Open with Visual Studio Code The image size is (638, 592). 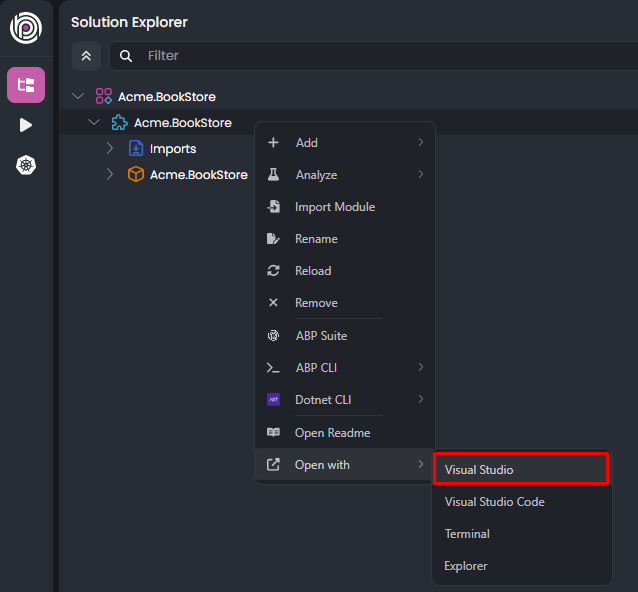point(522,502)
